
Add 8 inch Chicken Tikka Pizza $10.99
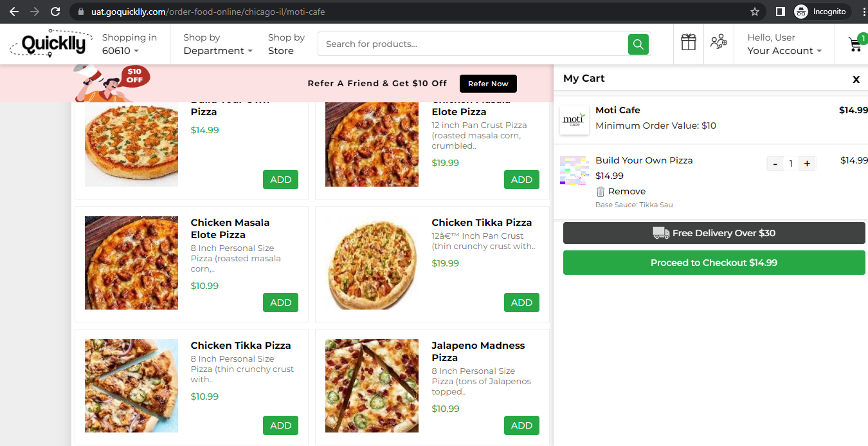tap(280, 425)
